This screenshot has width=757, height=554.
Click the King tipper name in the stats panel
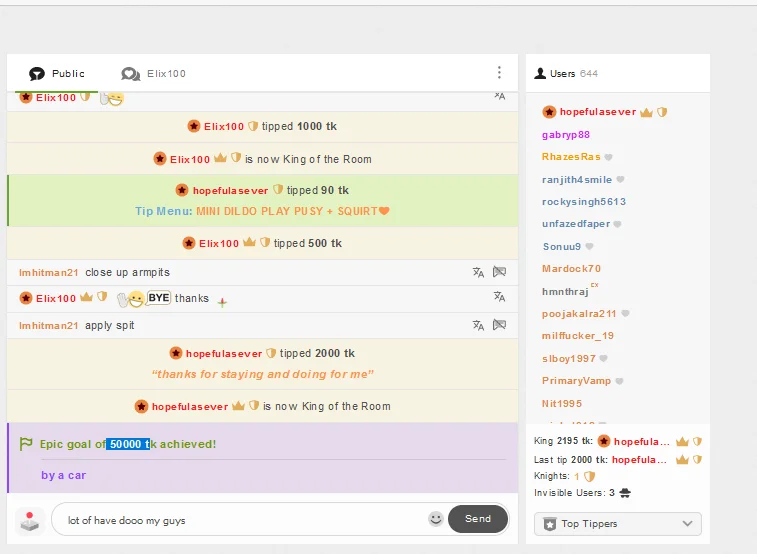[641, 442]
